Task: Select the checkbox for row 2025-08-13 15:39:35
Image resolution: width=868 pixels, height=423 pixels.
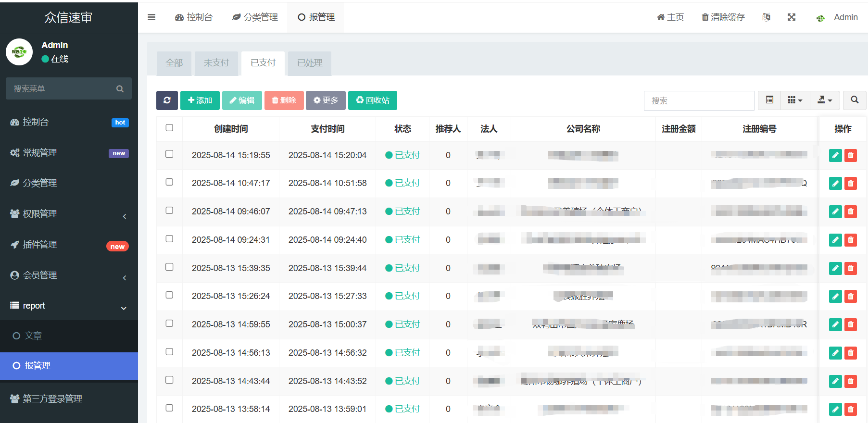Action: pos(169,267)
